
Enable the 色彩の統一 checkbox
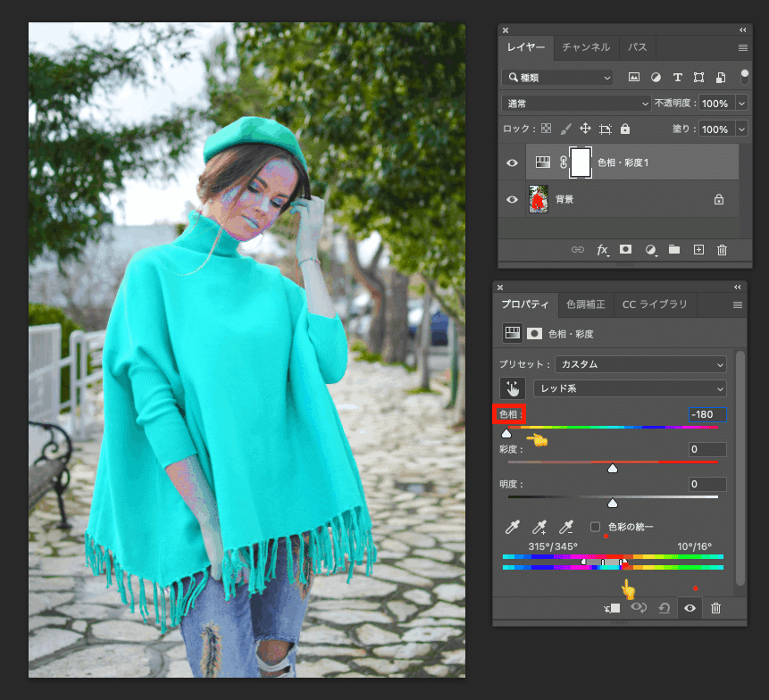pos(596,527)
